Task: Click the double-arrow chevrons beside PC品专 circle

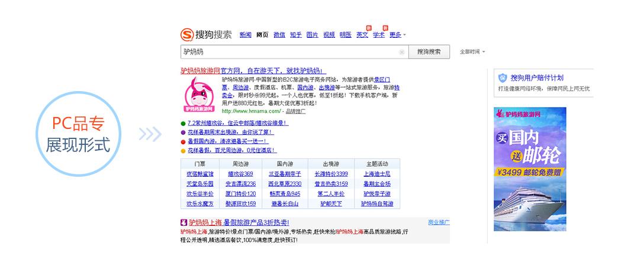Action: click(x=150, y=135)
